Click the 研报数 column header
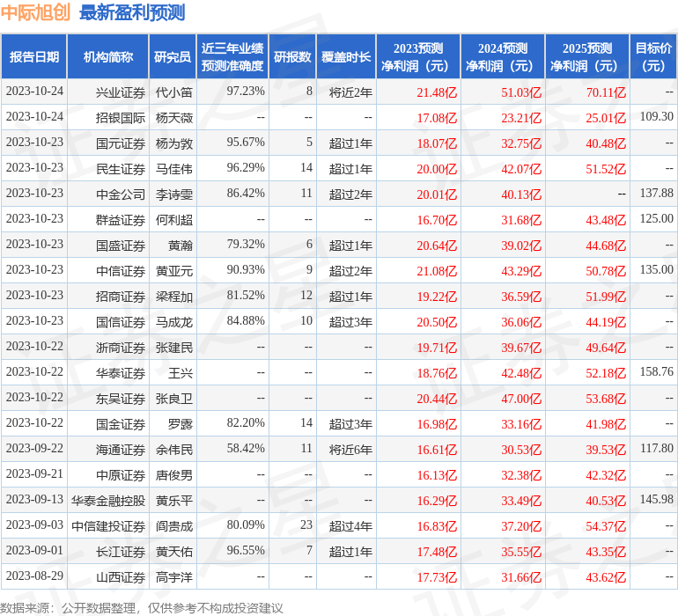The image size is (678, 616). click(292, 56)
